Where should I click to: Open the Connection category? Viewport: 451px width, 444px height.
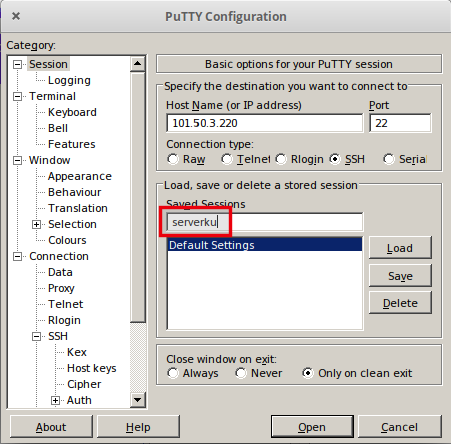pyautogui.click(x=59, y=256)
